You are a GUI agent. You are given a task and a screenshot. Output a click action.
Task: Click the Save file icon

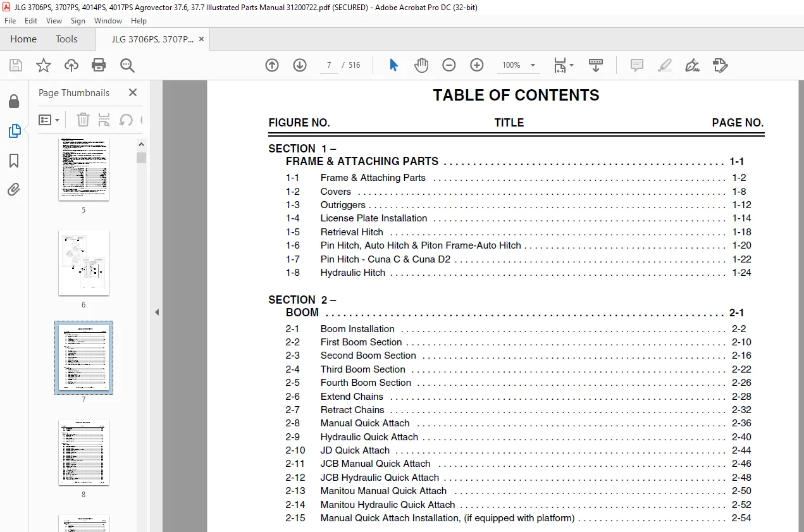click(x=16, y=65)
